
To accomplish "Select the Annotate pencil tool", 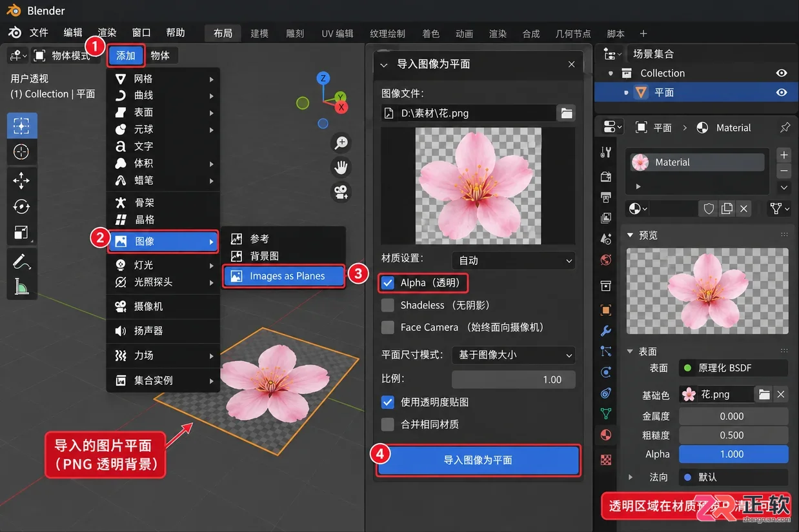I will tap(22, 261).
